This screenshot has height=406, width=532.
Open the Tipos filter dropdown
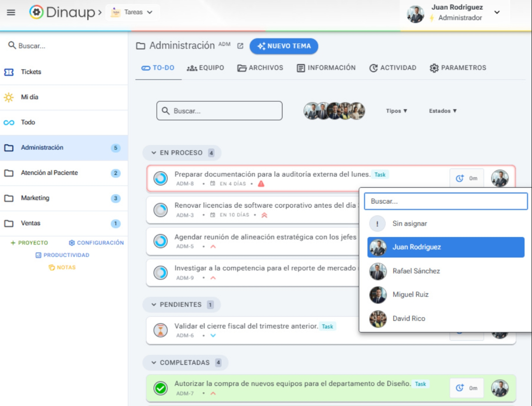(396, 111)
